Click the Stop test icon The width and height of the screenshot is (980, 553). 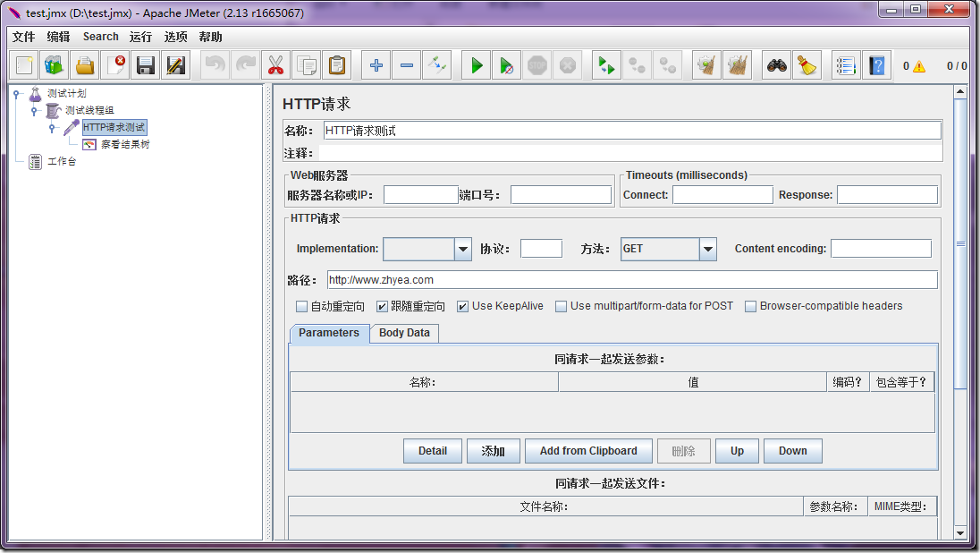pos(536,65)
